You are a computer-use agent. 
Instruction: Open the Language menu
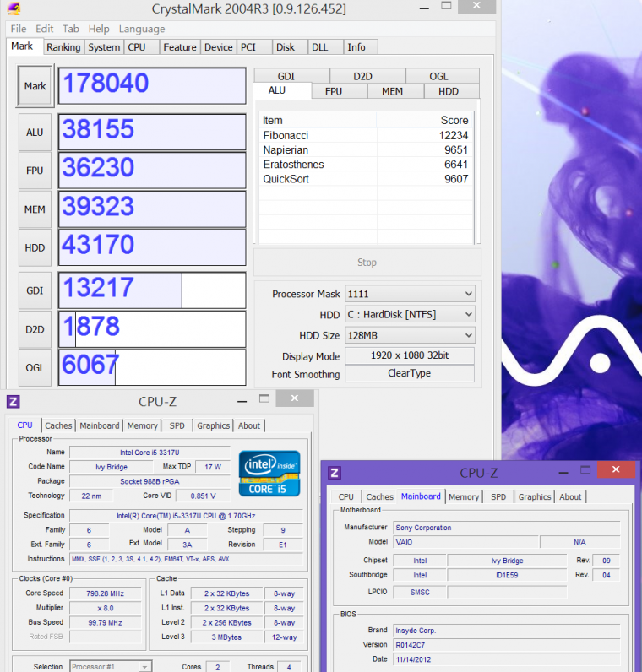click(x=142, y=29)
